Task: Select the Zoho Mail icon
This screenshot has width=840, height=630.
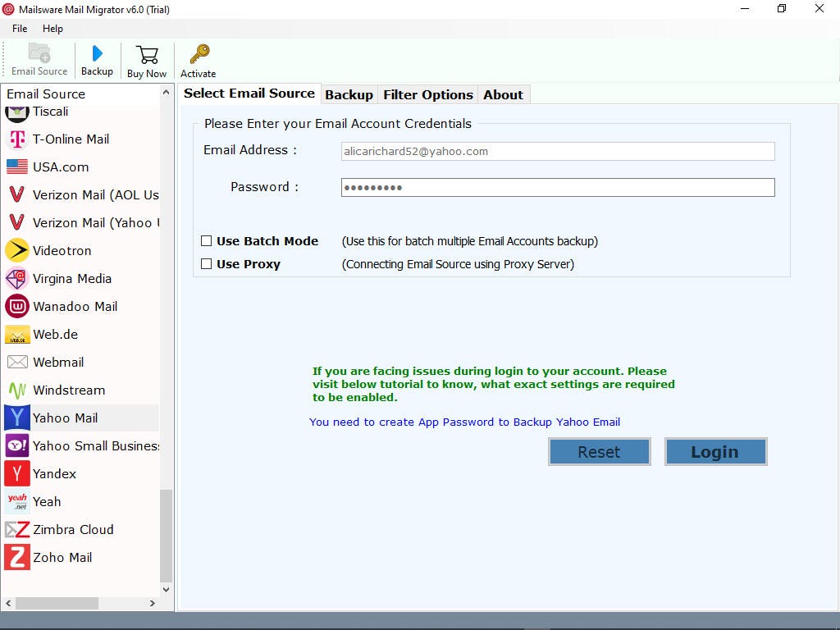Action: pyautogui.click(x=17, y=557)
